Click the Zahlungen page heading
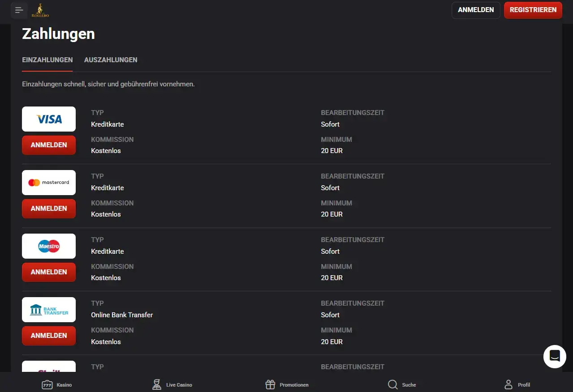This screenshot has width=573, height=392. coord(58,34)
